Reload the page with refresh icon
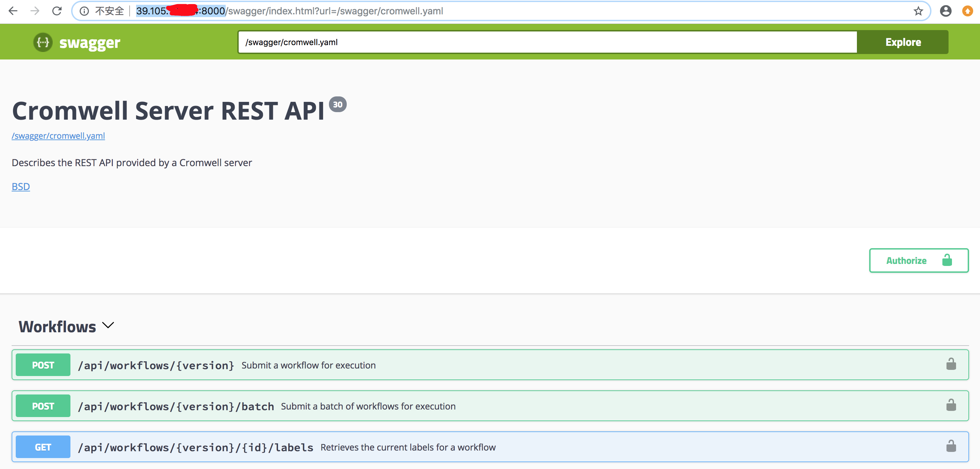This screenshot has width=980, height=469. click(57, 11)
